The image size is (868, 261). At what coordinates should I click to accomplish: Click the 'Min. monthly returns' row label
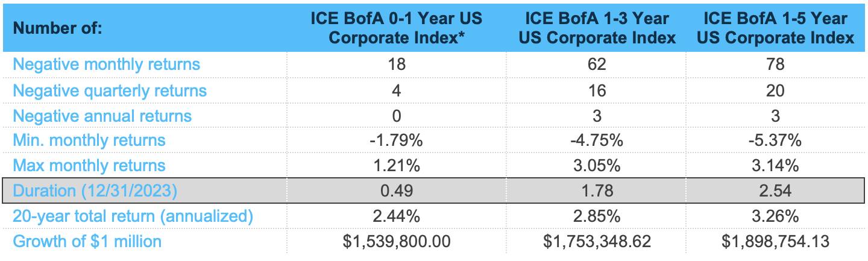89,140
